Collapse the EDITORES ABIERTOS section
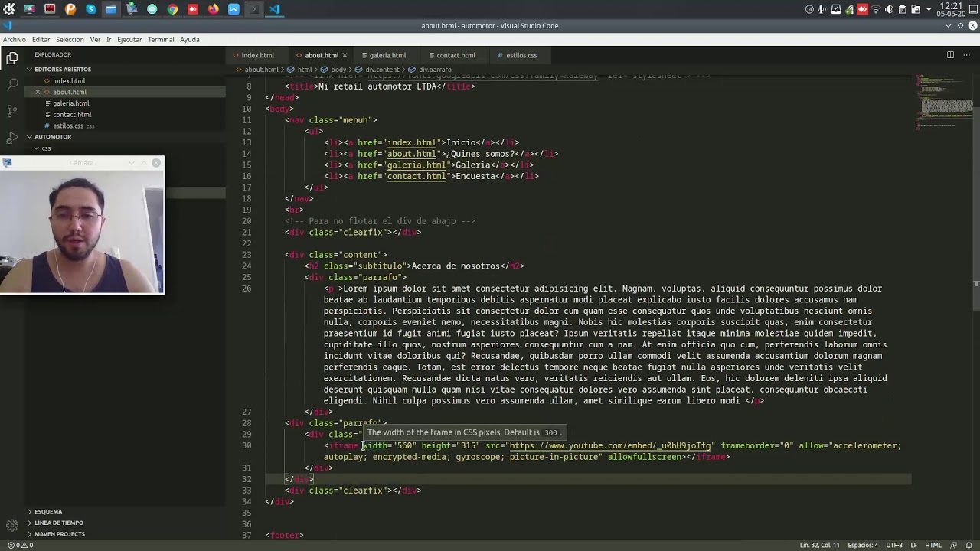 click(x=63, y=70)
